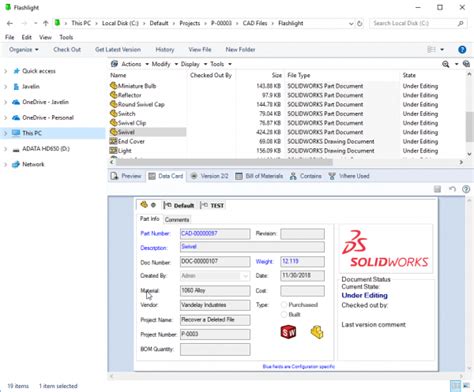This screenshot has height=392, width=474.
Task: Select the Light drawing file icon
Action: (113, 151)
